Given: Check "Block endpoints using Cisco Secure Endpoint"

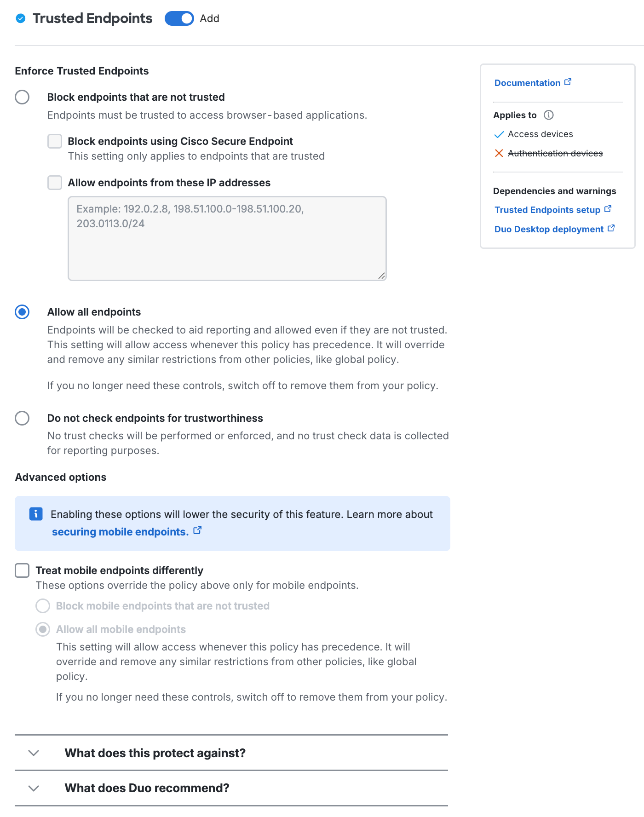Looking at the screenshot, I should tap(54, 141).
